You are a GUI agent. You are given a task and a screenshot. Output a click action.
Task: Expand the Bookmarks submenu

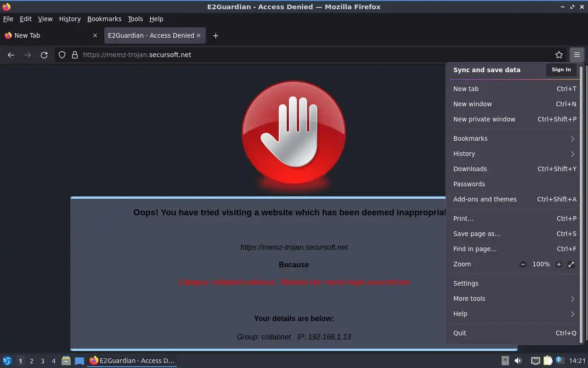pyautogui.click(x=514, y=138)
